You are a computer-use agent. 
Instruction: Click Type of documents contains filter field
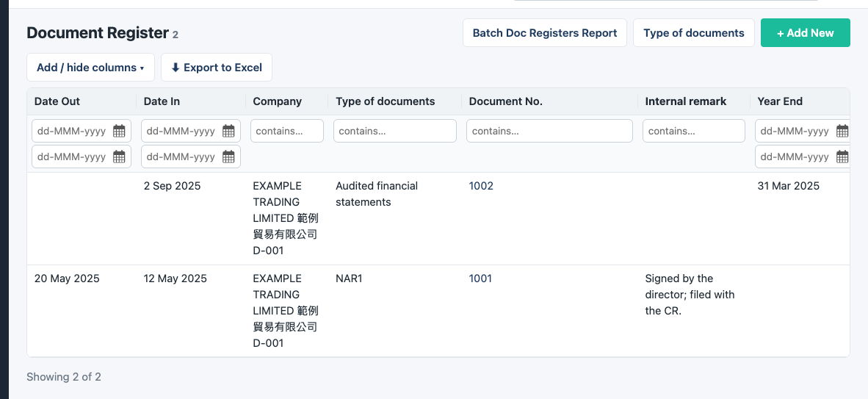click(395, 132)
